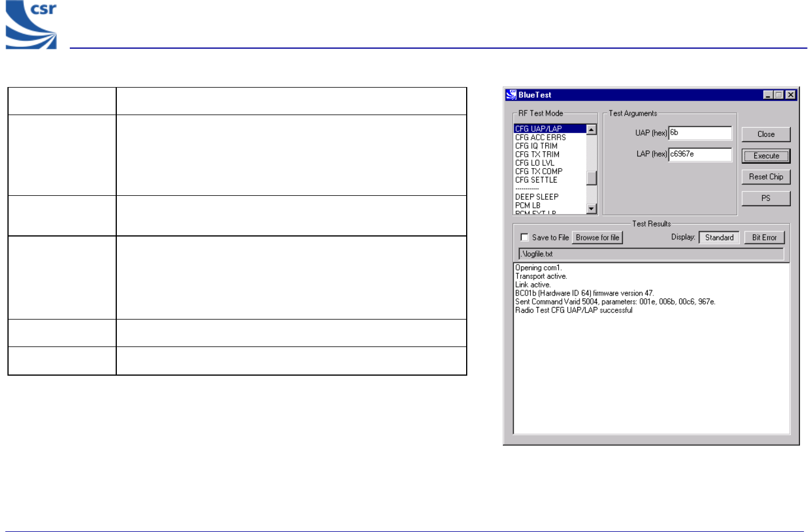Viewport: 808px width, 532px height.
Task: Close BlueTest with the title bar X
Action: click(791, 95)
